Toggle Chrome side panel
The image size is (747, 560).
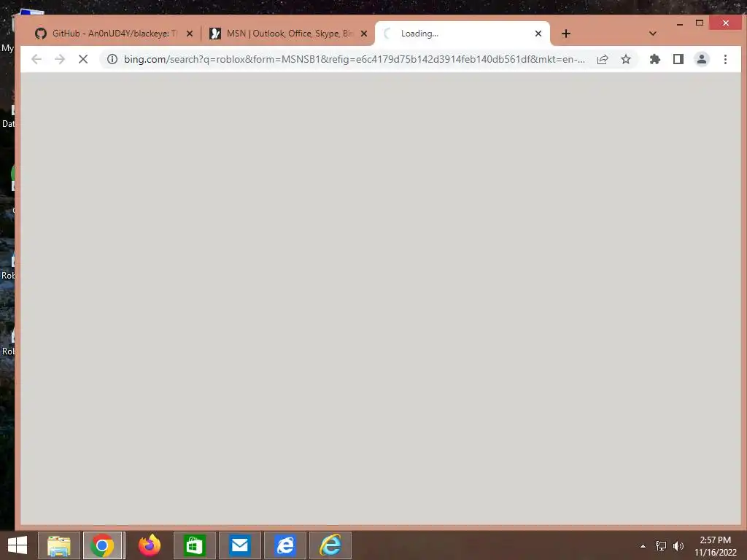(x=678, y=59)
